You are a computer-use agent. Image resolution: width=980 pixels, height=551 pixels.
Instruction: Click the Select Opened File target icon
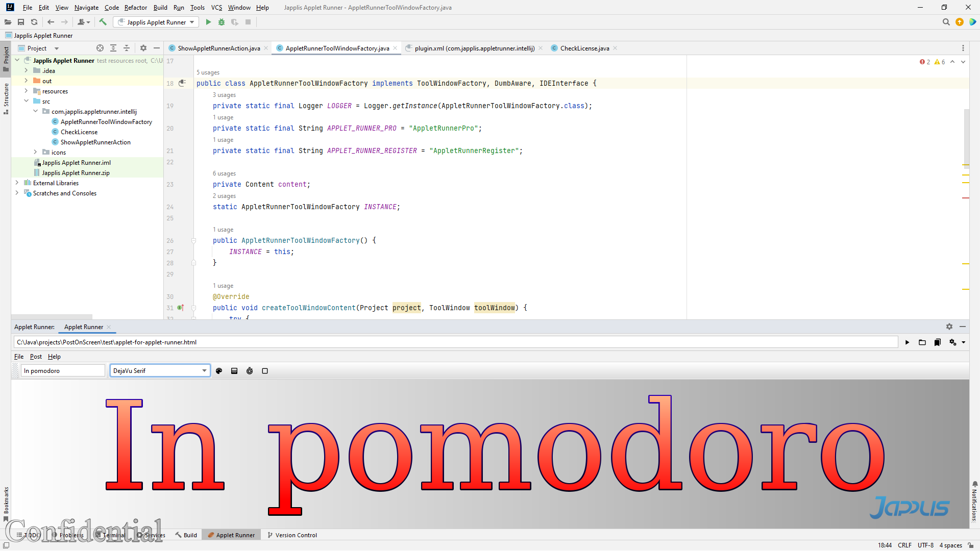click(100, 48)
